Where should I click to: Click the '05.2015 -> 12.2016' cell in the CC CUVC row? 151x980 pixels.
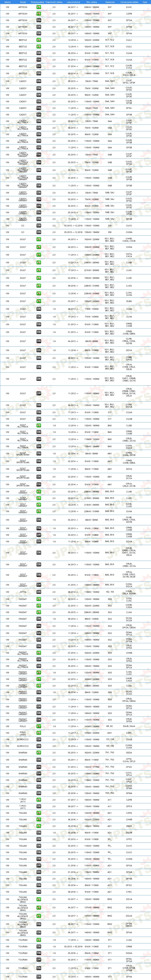tap(73, 226)
